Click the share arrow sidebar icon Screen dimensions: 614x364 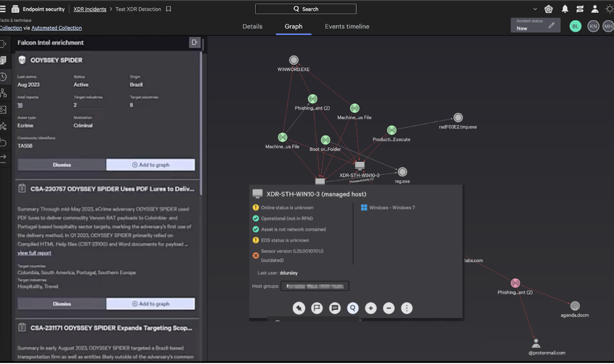pyautogui.click(x=3, y=157)
